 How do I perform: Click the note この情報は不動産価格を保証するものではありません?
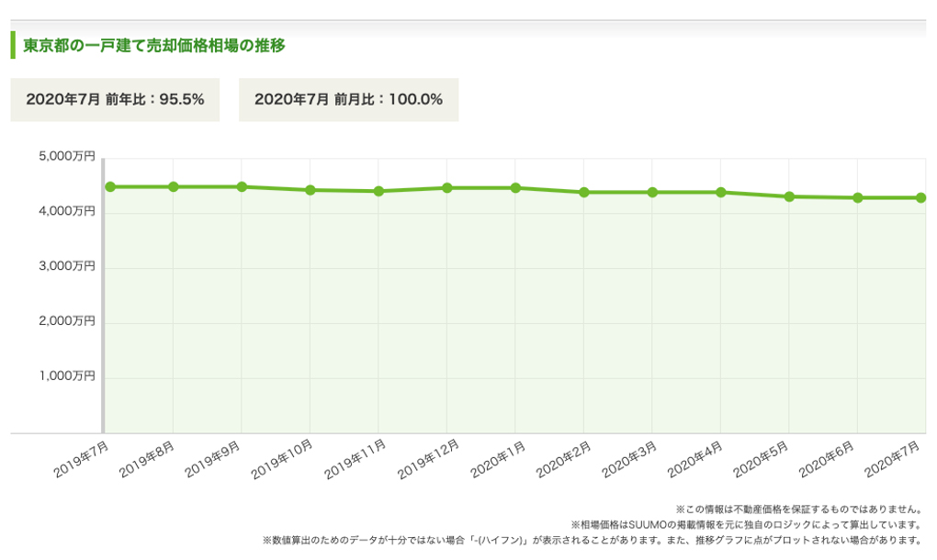coord(799,510)
